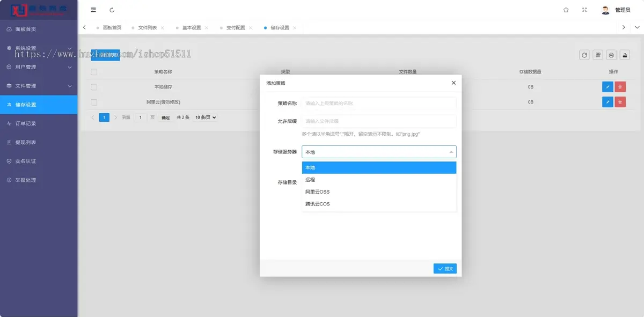Click the 存储数据量 column header
The width and height of the screenshot is (644, 317).
530,71
